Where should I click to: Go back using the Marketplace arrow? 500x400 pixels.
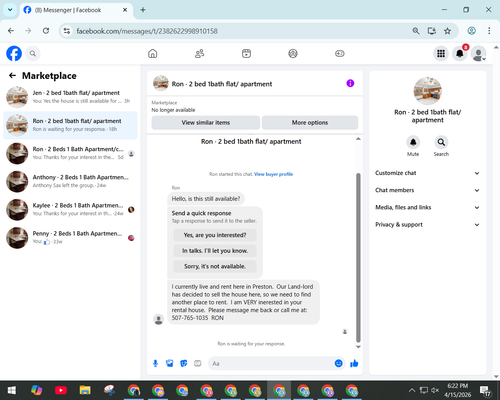tap(12, 76)
